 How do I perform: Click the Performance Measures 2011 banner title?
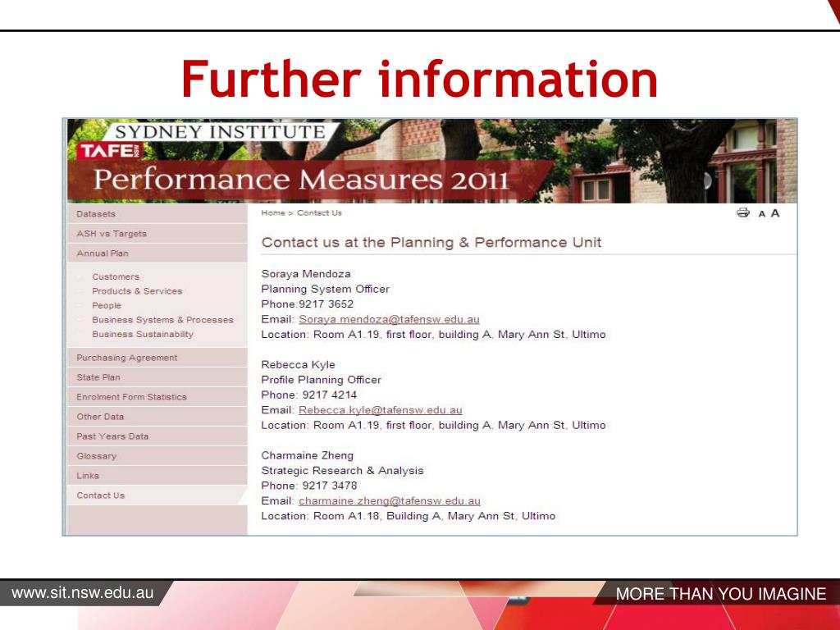pyautogui.click(x=301, y=180)
